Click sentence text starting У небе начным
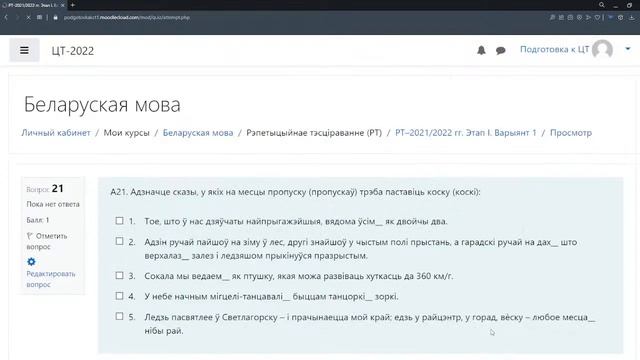Viewport: 640px width, 360px height. [x=271, y=296]
